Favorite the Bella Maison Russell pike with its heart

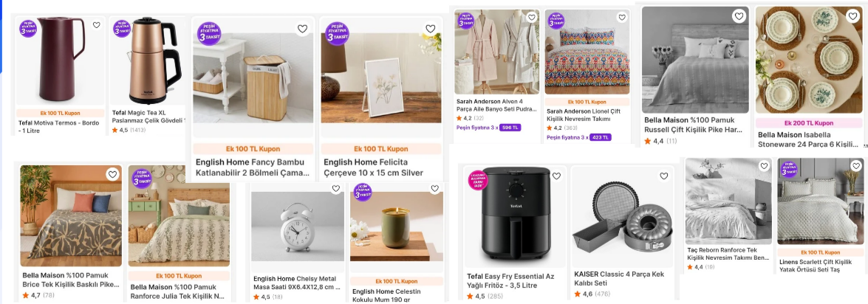pos(739,16)
